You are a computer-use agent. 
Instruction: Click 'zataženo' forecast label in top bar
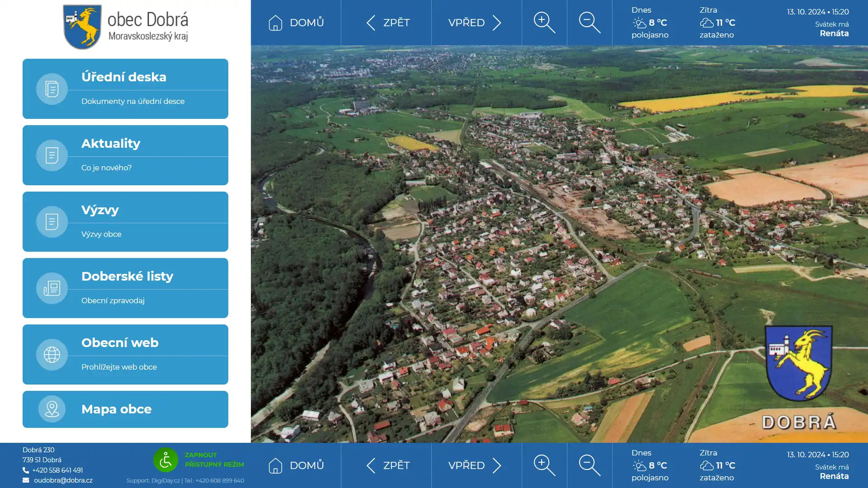717,35
